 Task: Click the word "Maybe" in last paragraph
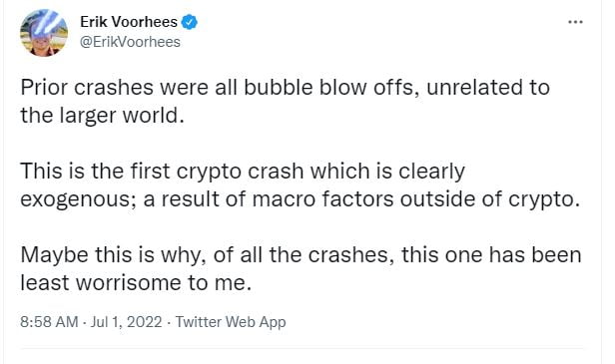55,255
